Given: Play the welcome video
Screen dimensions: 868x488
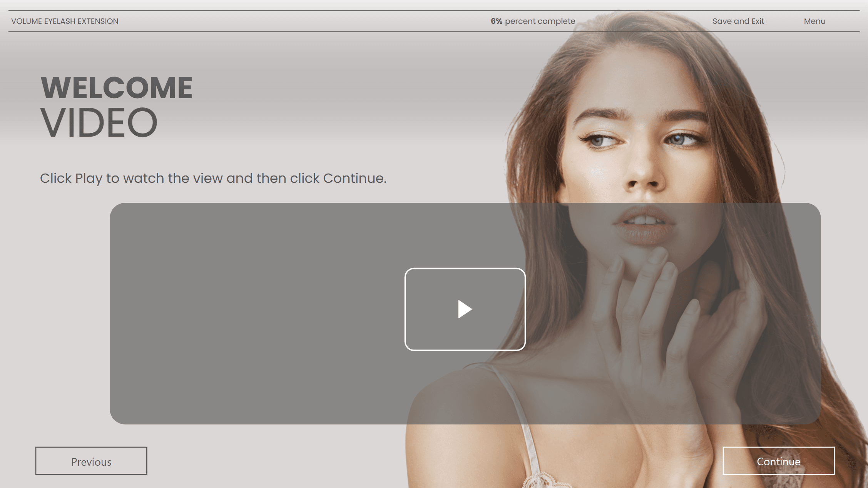Looking at the screenshot, I should point(465,309).
